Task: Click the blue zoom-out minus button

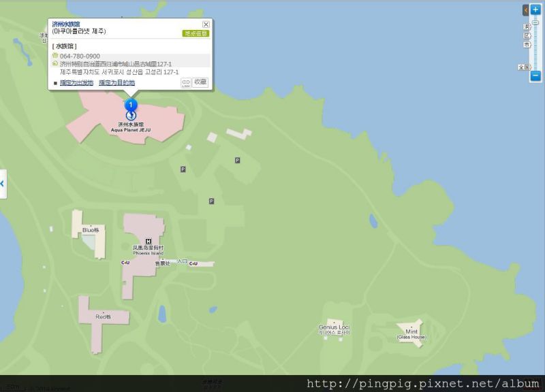Action: (535, 76)
